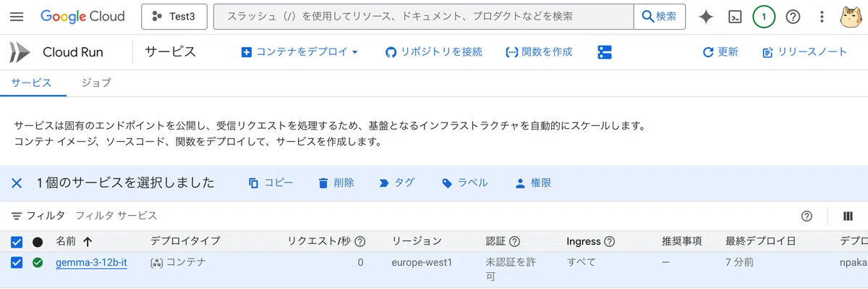Click the 権限 permissions action
The height and width of the screenshot is (289, 868).
(532, 183)
